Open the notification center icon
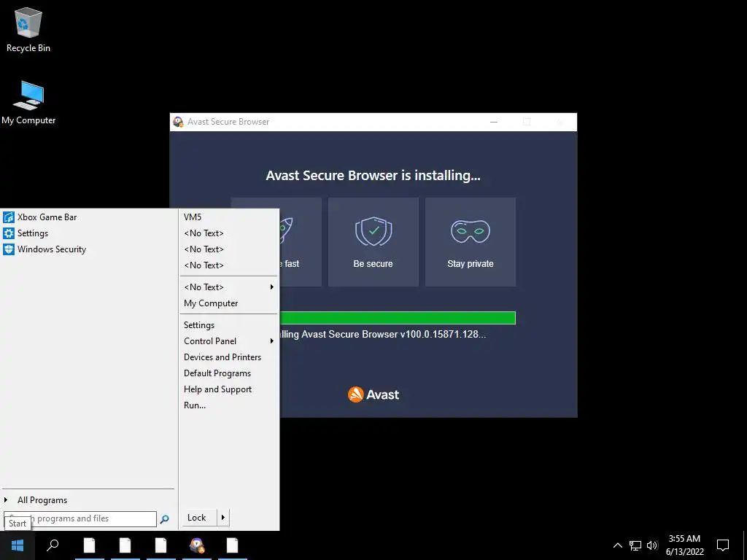Screen dimensions: 747x560 pos(723,545)
